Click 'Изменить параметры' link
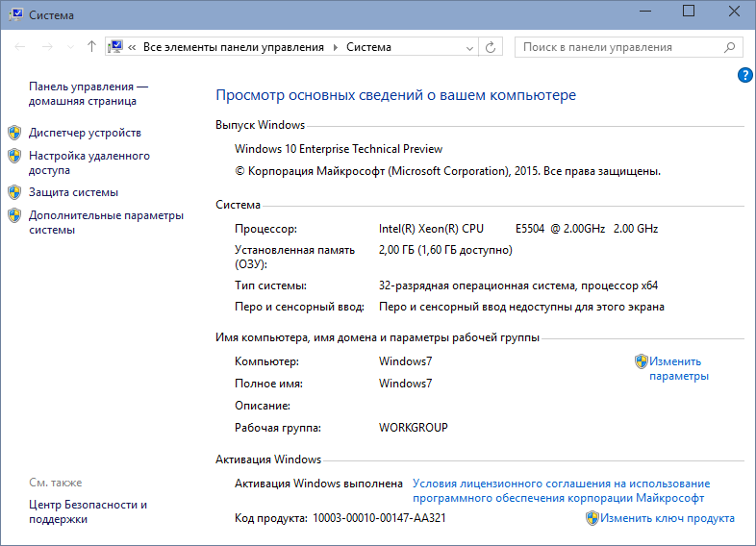 coord(679,368)
